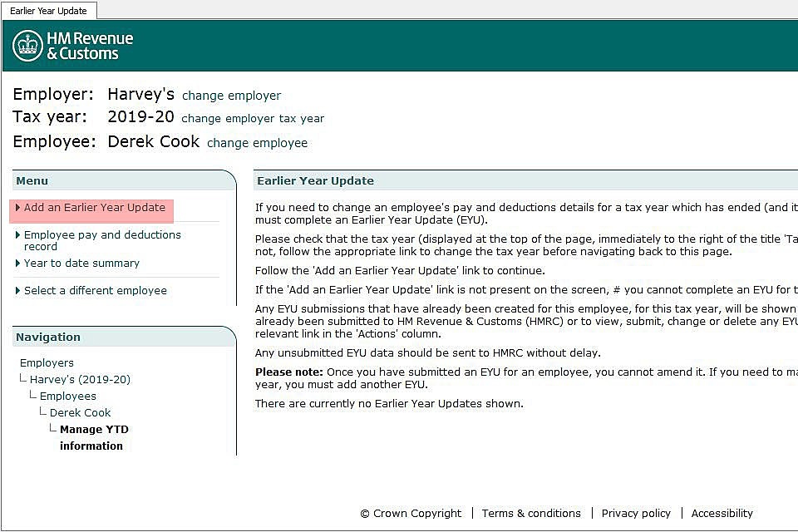Select the change employee link
Screen dimensions: 798x532
point(257,143)
